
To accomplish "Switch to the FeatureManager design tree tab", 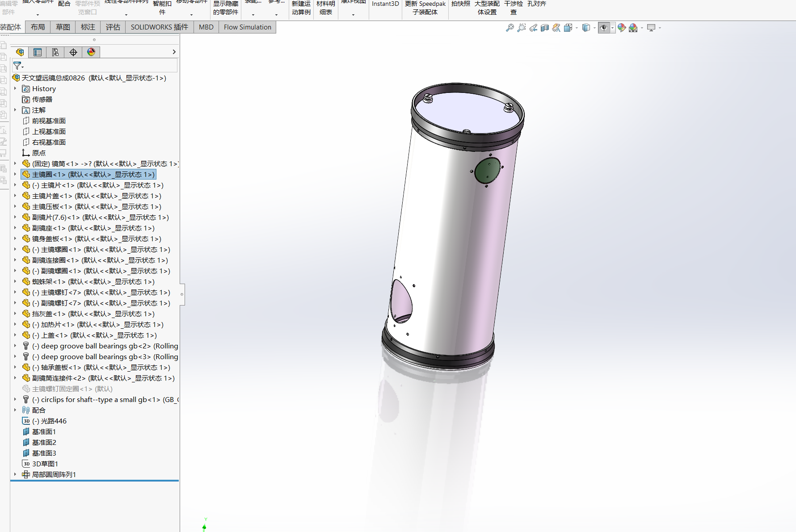I will point(20,52).
